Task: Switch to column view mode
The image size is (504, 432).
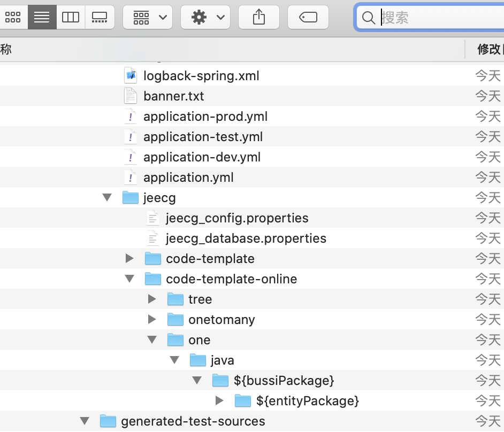Action: tap(71, 17)
